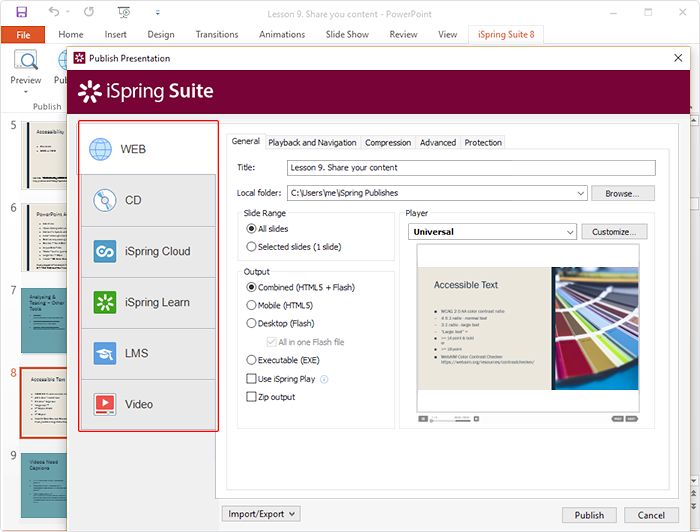The image size is (700, 532).
Task: Click the Accessible Text slide preview
Action: coord(528,328)
